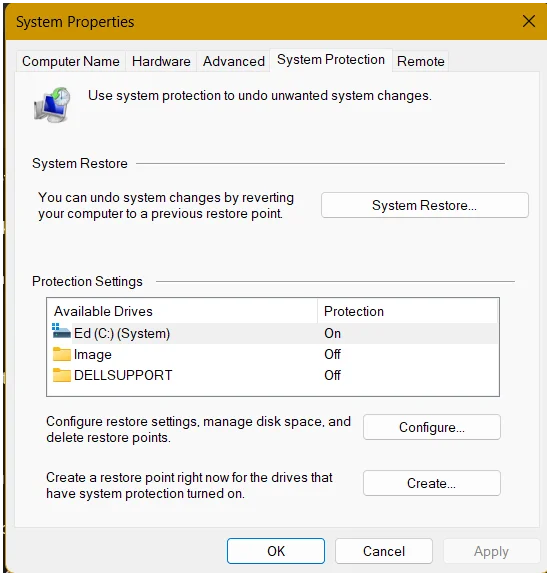
Task: Go to the Advanced tab
Action: point(234,61)
